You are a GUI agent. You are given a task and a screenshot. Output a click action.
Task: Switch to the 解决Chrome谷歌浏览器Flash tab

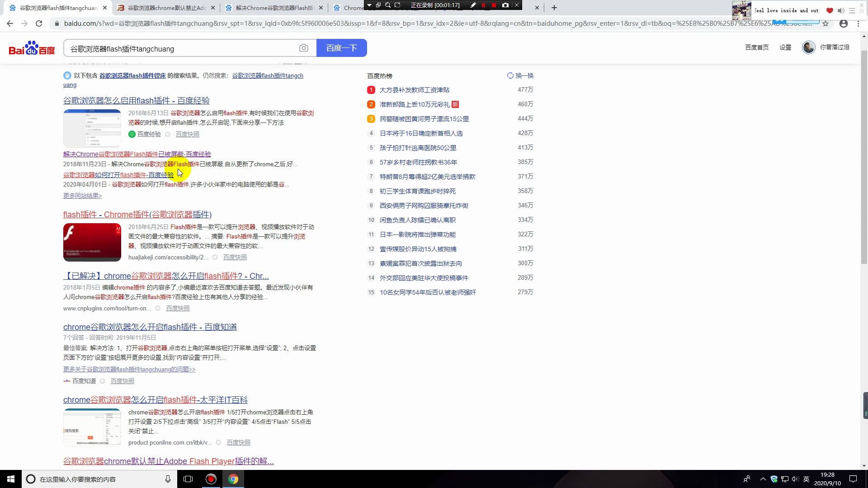click(x=274, y=8)
